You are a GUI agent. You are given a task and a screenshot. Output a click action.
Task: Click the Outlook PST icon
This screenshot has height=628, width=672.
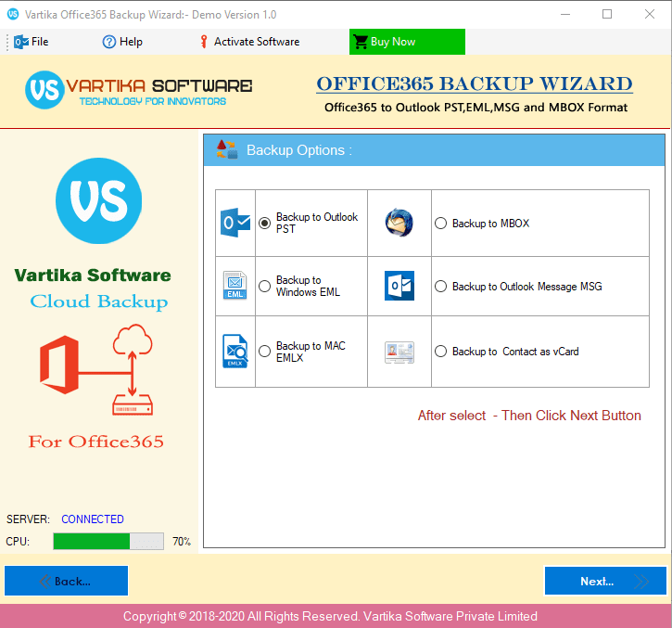[x=235, y=223]
